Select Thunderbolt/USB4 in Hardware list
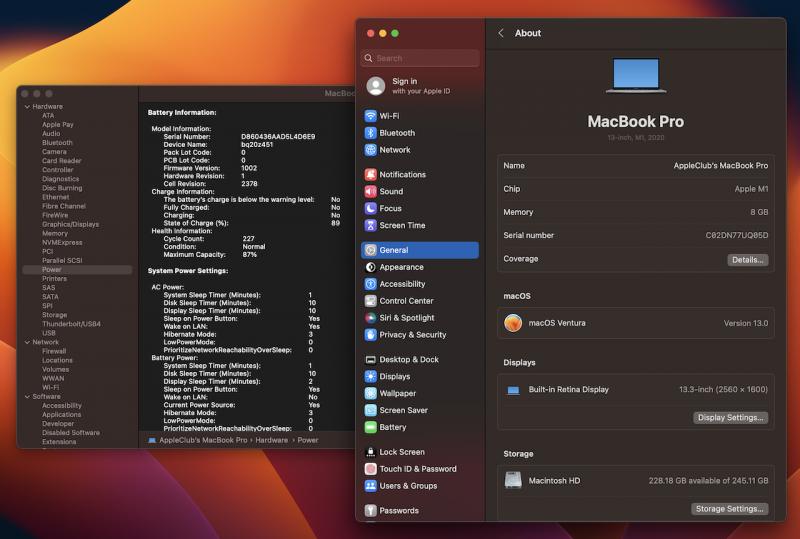This screenshot has width=800, height=539. pos(71,324)
